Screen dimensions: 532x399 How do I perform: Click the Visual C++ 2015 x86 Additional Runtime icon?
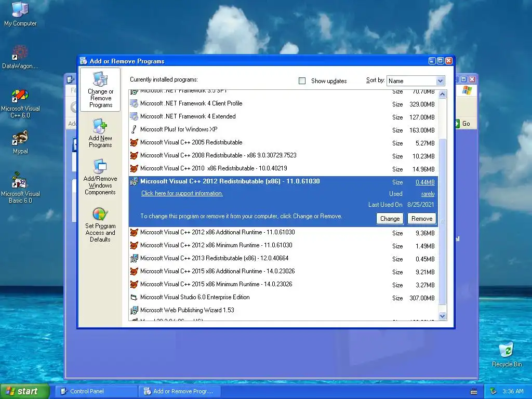(134, 271)
